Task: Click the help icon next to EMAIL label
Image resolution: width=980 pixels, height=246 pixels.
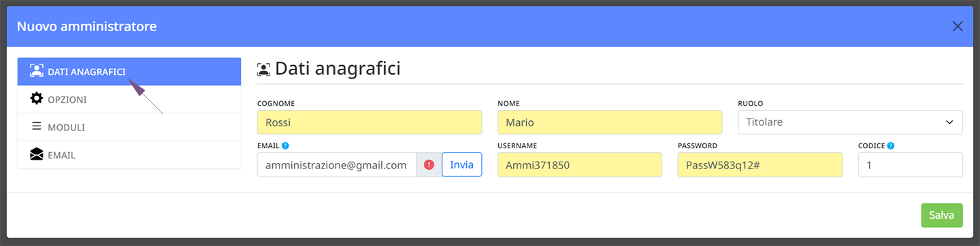Action: [x=286, y=145]
